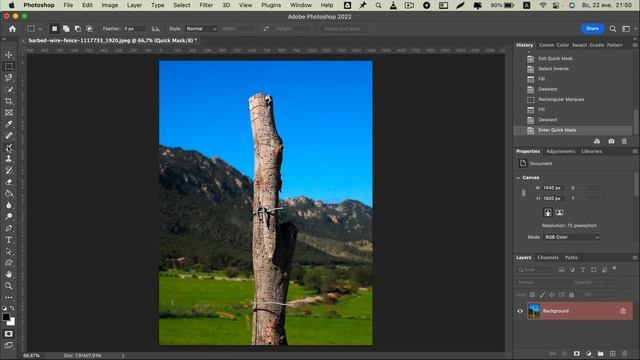Select the Spot Healing Brush tool

pos(9,136)
